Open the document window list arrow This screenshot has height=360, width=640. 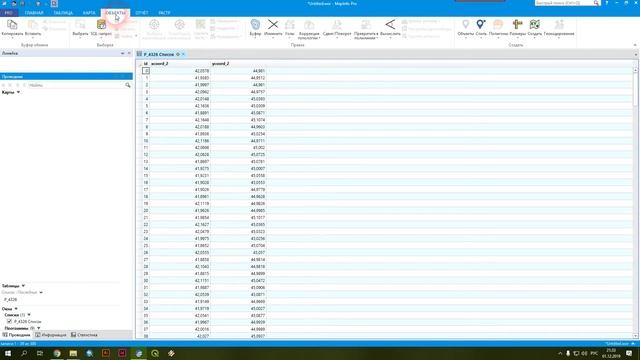[x=636, y=54]
